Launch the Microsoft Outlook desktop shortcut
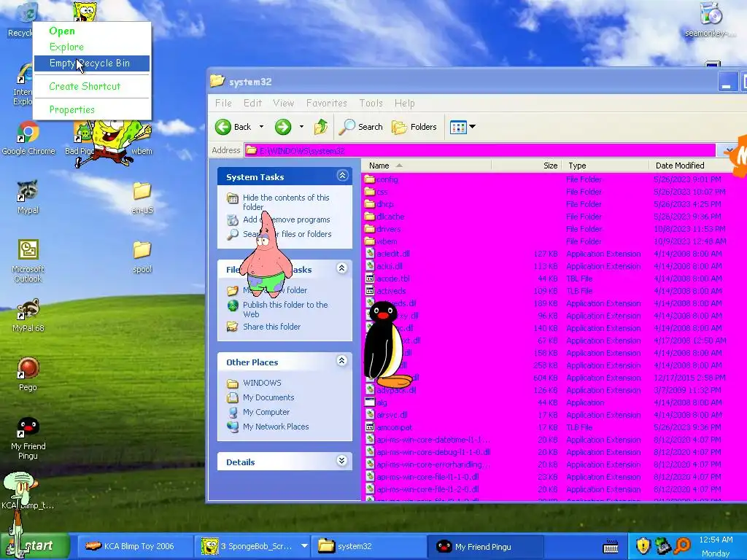 coord(28,261)
